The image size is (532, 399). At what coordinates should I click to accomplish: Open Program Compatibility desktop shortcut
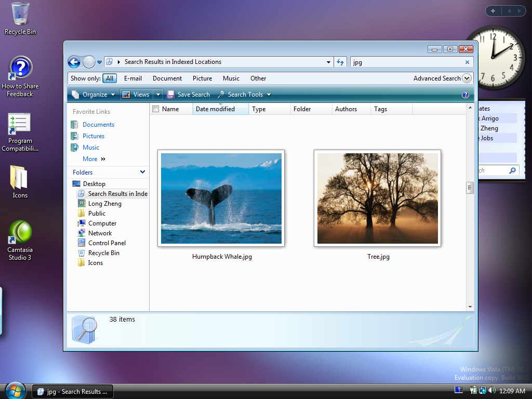[20, 132]
